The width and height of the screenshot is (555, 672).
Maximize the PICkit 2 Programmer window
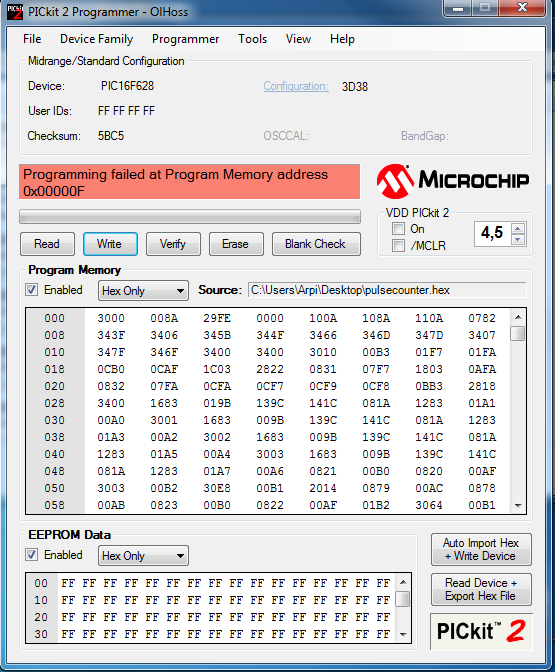pyautogui.click(x=485, y=8)
